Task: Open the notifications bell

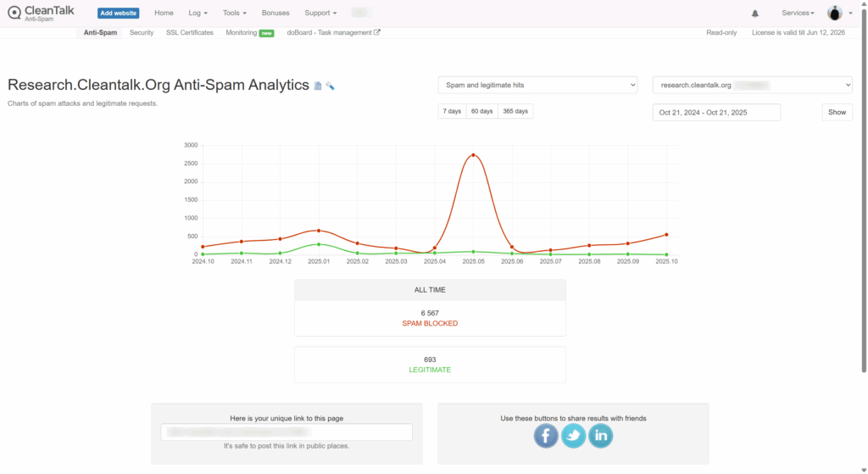Action: [755, 14]
